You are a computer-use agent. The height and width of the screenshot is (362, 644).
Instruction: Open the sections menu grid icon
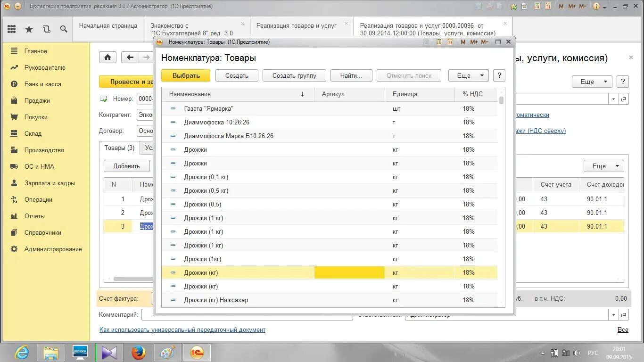coord(12,29)
